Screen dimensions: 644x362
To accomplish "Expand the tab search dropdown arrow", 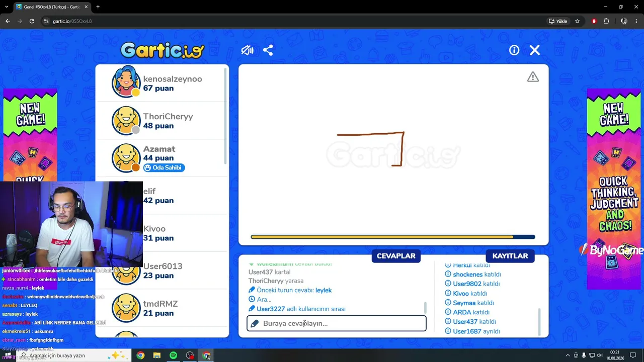I will (7, 7).
